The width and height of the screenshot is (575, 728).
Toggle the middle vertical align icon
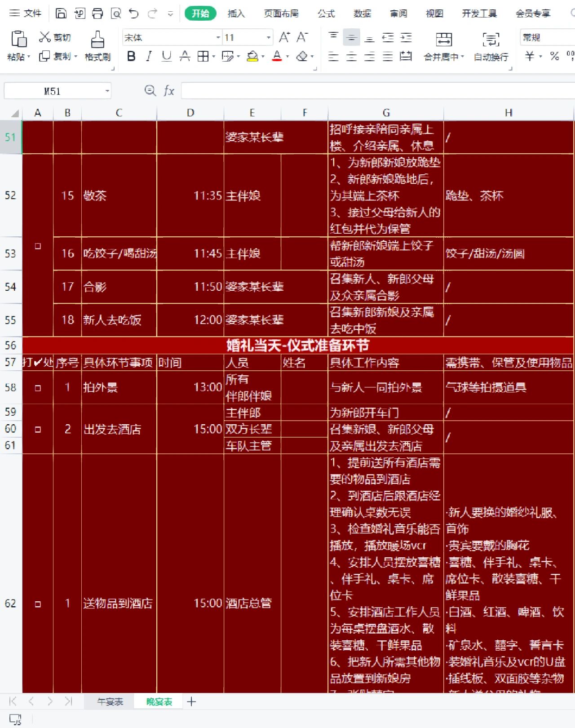click(x=351, y=37)
